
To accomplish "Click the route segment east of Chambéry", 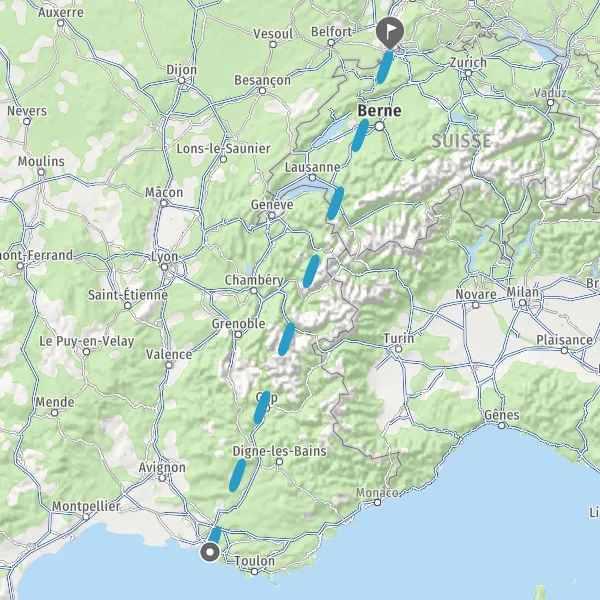I will [x=311, y=271].
